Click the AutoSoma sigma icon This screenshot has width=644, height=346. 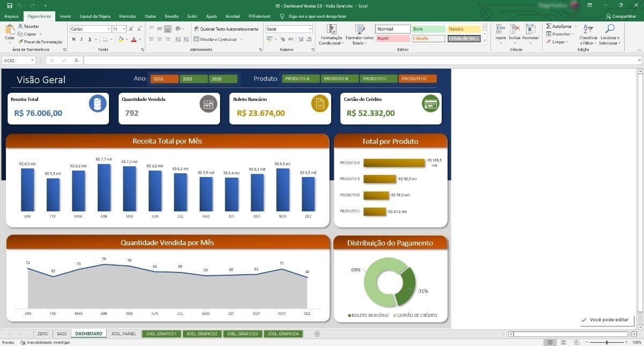[x=548, y=26]
